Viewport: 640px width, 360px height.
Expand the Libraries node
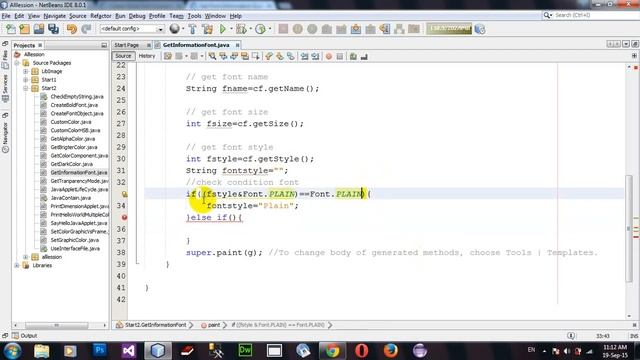pos(17,265)
